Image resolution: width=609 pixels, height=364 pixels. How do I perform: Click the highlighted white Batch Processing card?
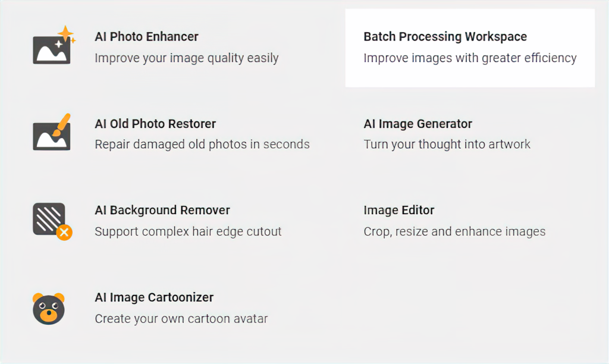click(470, 48)
